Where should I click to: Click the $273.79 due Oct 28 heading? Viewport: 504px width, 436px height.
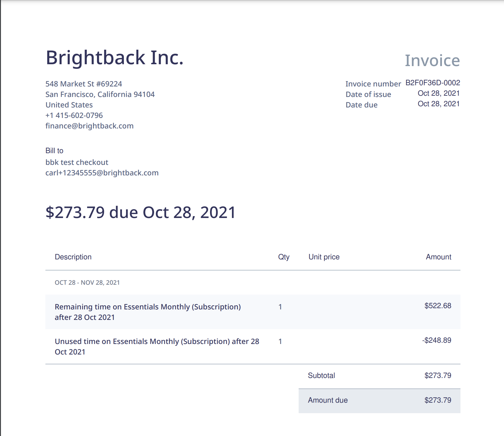(141, 212)
